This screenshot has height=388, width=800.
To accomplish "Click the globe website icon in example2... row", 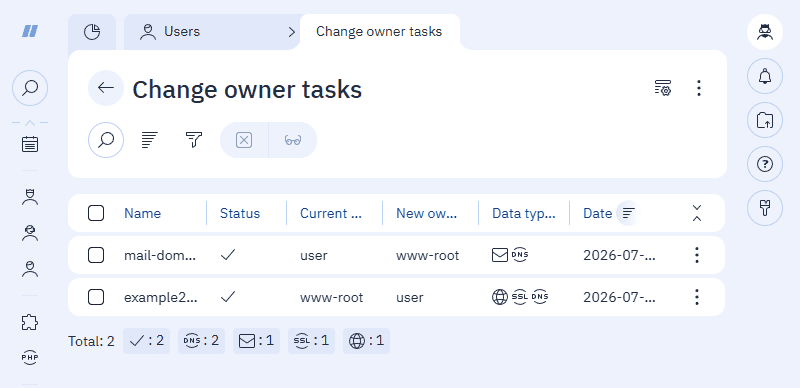I will click(500, 297).
